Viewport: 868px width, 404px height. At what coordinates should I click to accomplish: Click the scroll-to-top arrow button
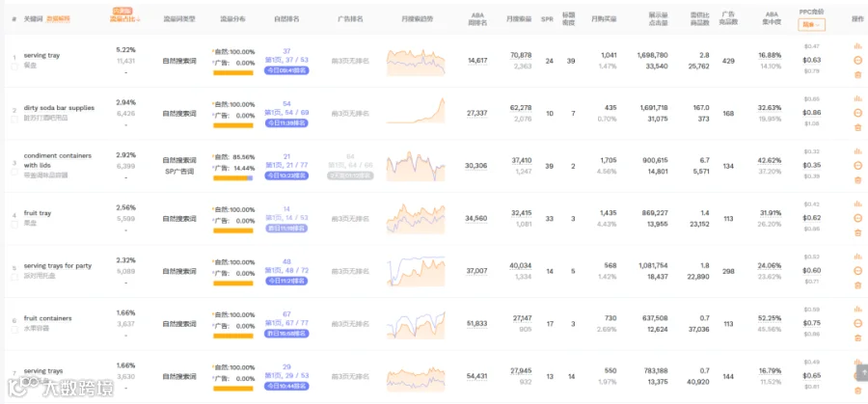pyautogui.click(x=862, y=372)
